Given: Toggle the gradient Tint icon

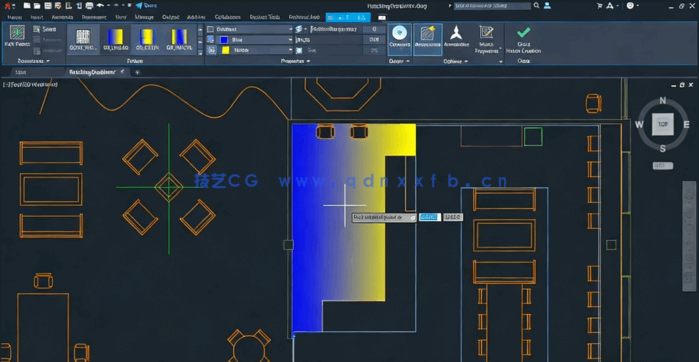Looking at the screenshot, I should coord(299,51).
